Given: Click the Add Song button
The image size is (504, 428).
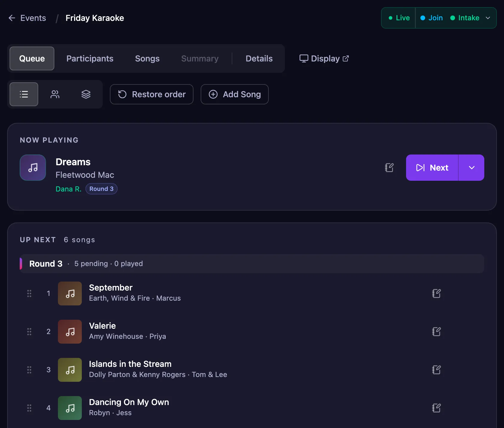Looking at the screenshot, I should 235,94.
